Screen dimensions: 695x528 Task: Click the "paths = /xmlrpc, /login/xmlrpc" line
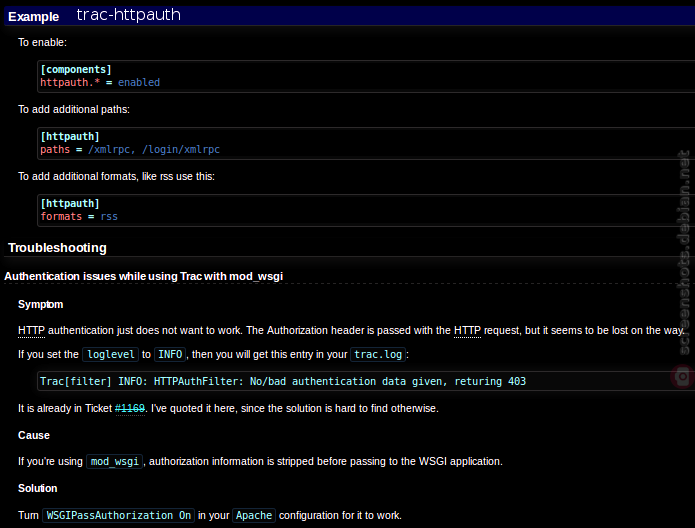pyautogui.click(x=130, y=149)
